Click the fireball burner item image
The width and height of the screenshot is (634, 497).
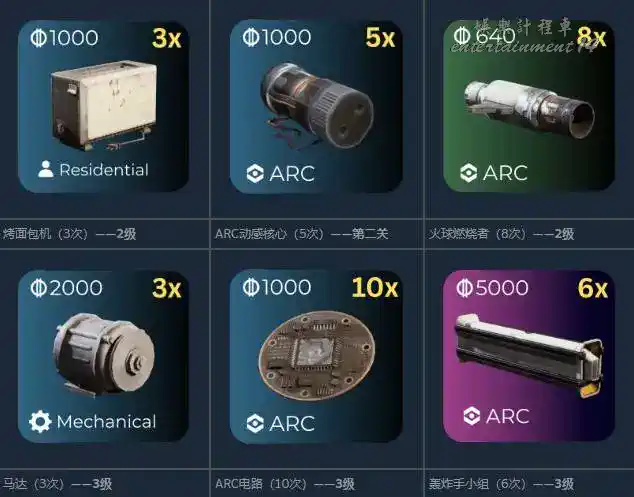[x=530, y=108]
